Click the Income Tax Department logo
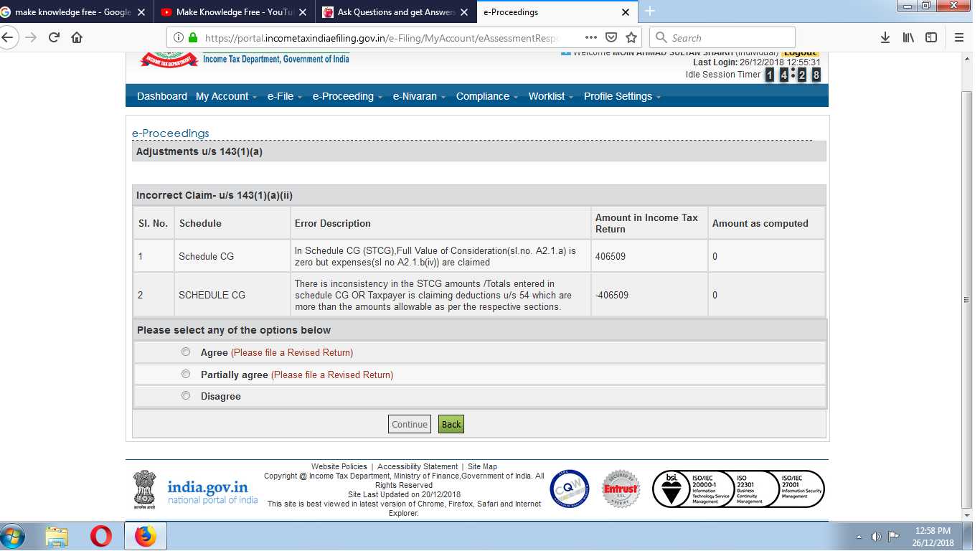The width and height of the screenshot is (980, 551). tap(169, 59)
